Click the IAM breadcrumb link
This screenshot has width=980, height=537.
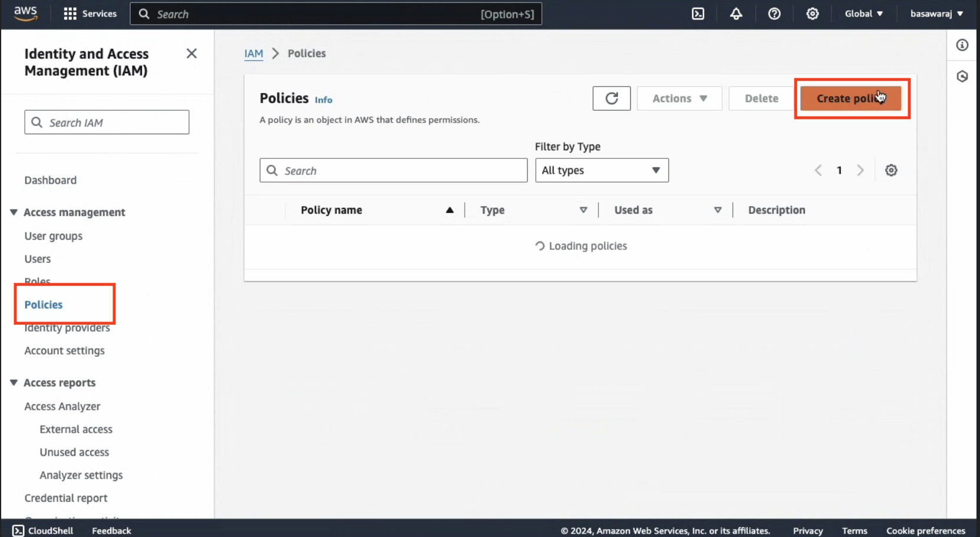pos(253,54)
